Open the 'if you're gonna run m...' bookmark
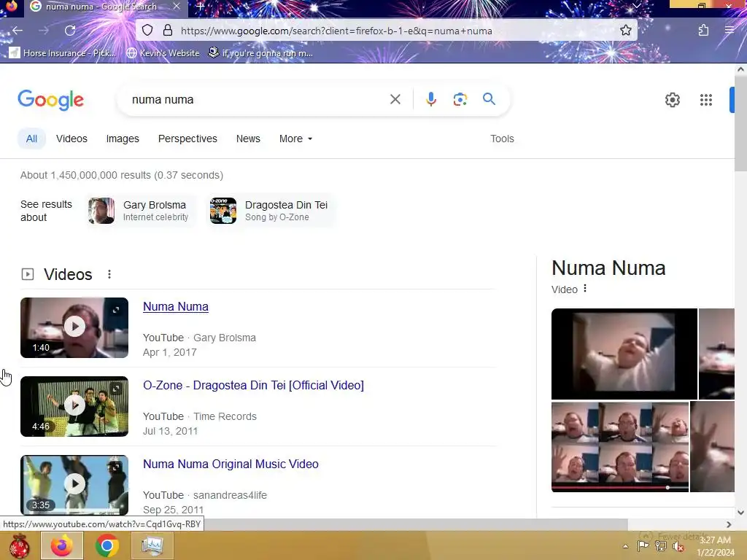Screen dimensions: 747x560 pyautogui.click(x=260, y=52)
